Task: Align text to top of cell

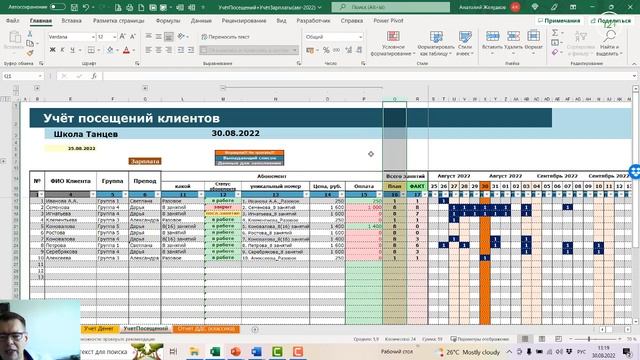Action: [149, 36]
